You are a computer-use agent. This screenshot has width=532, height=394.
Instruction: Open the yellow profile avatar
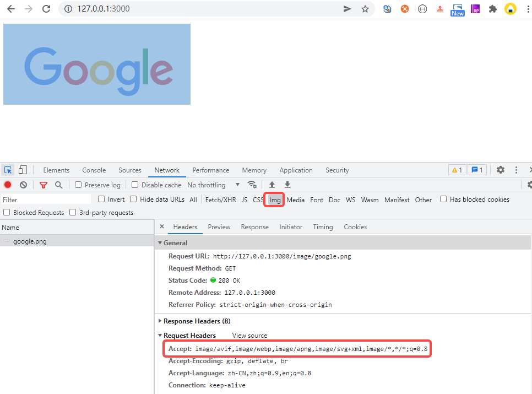tap(511, 9)
